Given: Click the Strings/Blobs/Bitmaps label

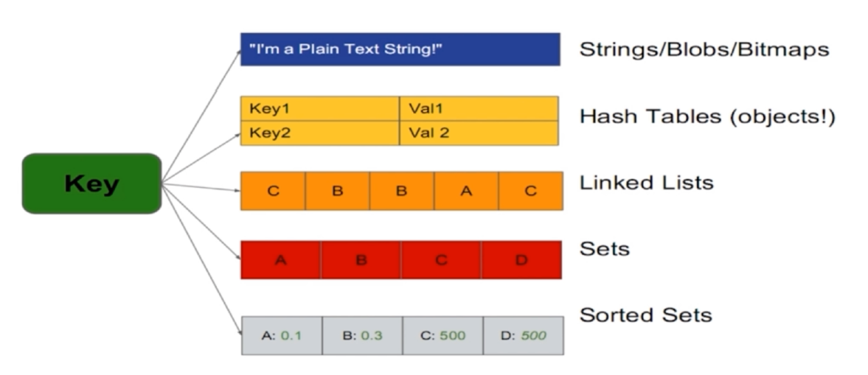Looking at the screenshot, I should click(704, 50).
